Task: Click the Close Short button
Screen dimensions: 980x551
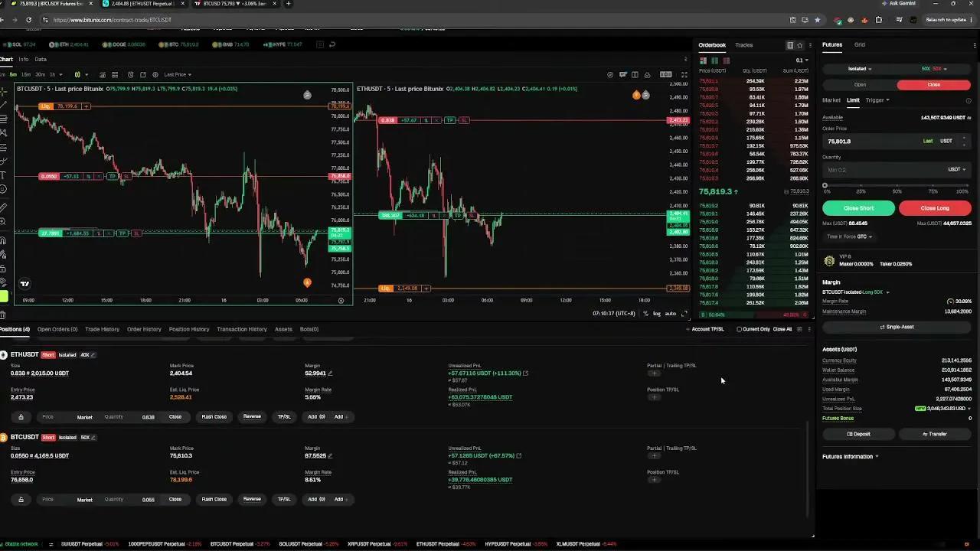Action: tap(858, 208)
